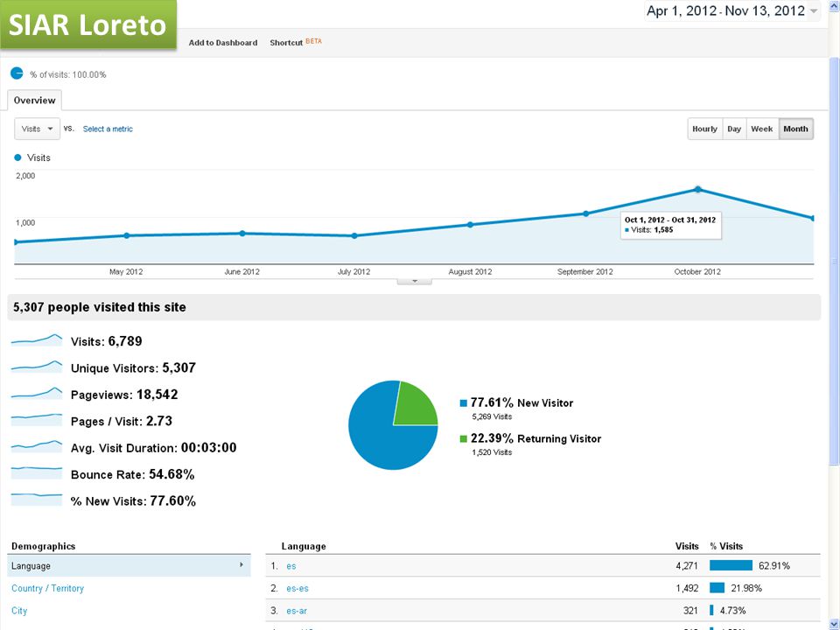Click the es-ar language link
The height and width of the screenshot is (630, 840).
tap(297, 611)
